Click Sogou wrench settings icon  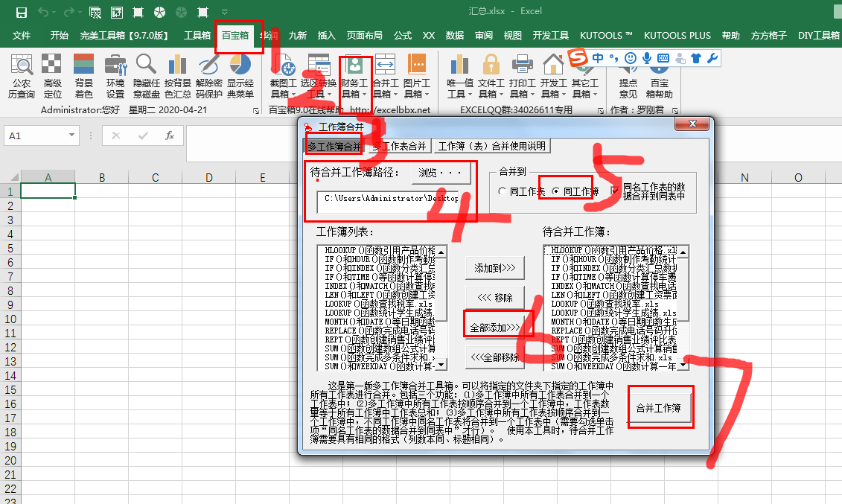(x=712, y=58)
